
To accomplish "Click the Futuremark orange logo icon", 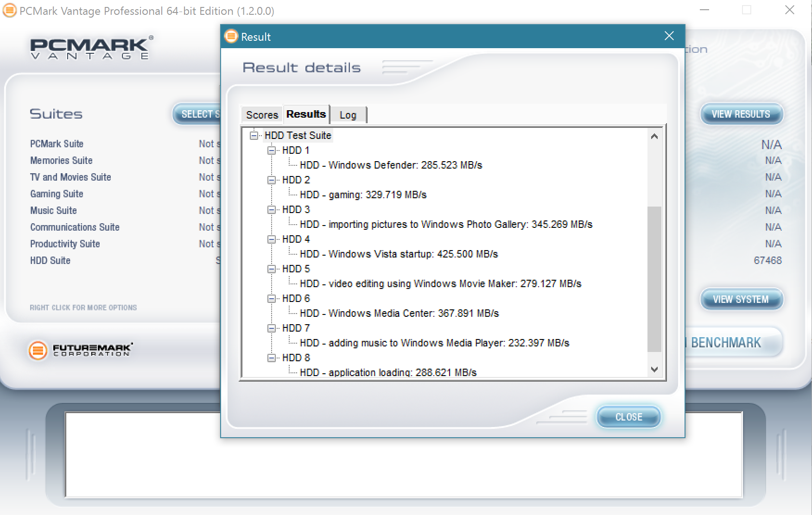I will [38, 351].
